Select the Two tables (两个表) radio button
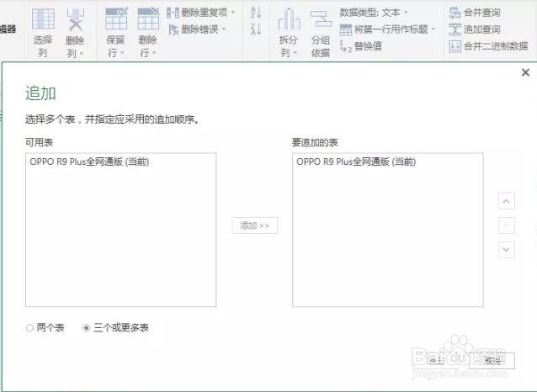Viewport: 537px width, 392px height. [x=29, y=328]
